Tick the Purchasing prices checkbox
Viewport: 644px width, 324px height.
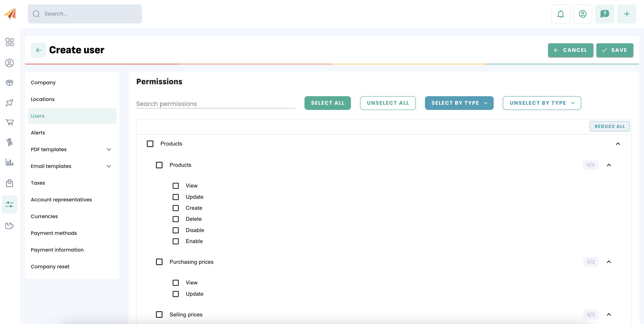159,262
